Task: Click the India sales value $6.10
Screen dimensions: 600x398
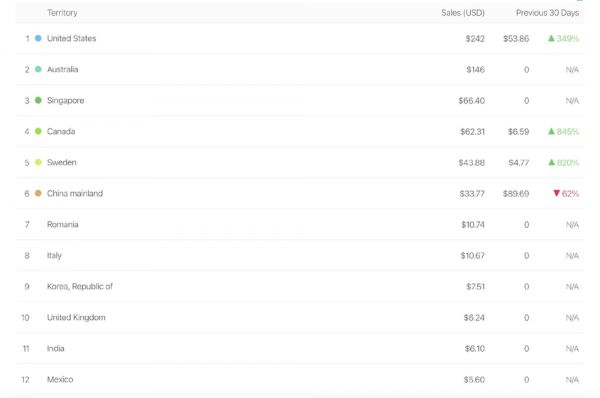Action: tap(474, 349)
